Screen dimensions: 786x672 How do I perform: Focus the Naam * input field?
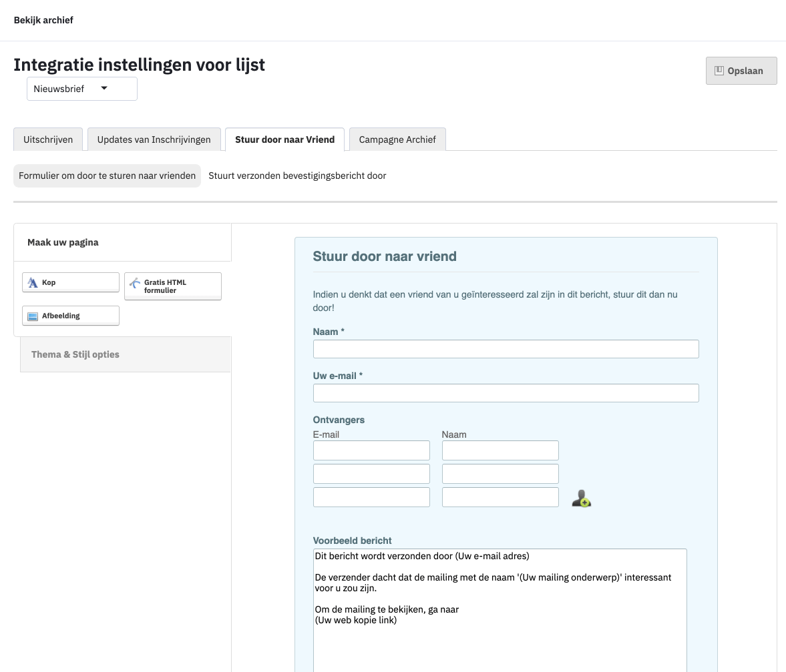point(506,349)
